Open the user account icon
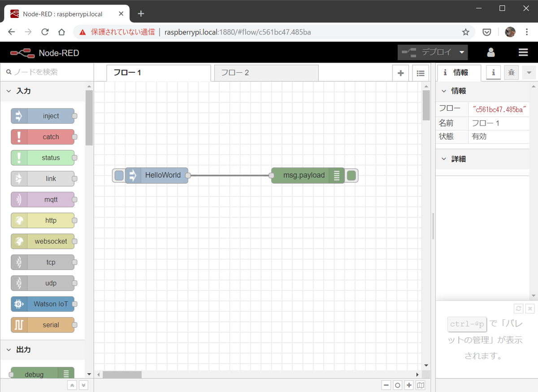Image resolution: width=538 pixels, height=392 pixels. [x=491, y=52]
